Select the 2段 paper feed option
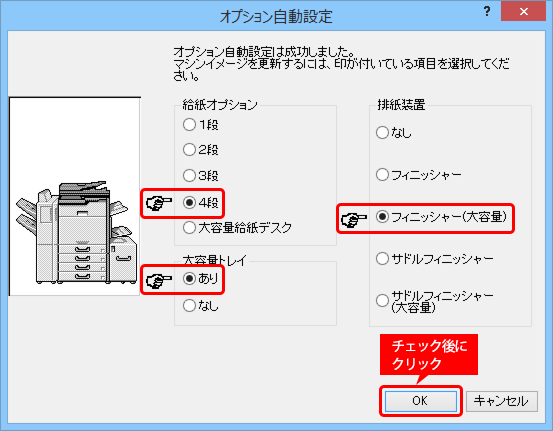 [x=200, y=150]
